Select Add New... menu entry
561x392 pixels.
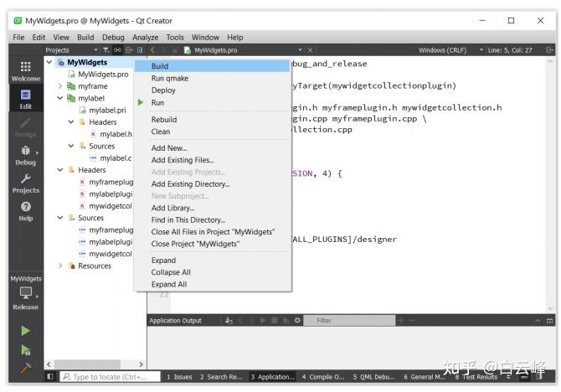(x=213, y=148)
